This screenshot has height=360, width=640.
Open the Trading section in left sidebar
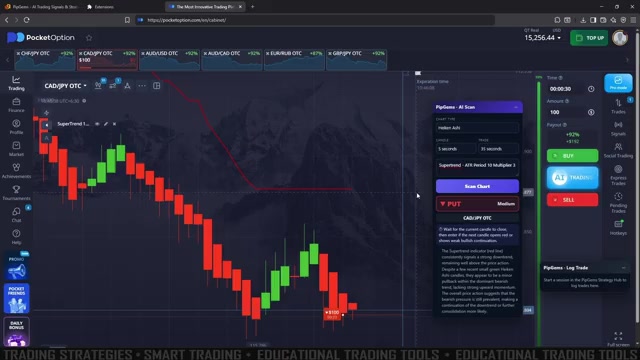pyautogui.click(x=16, y=83)
